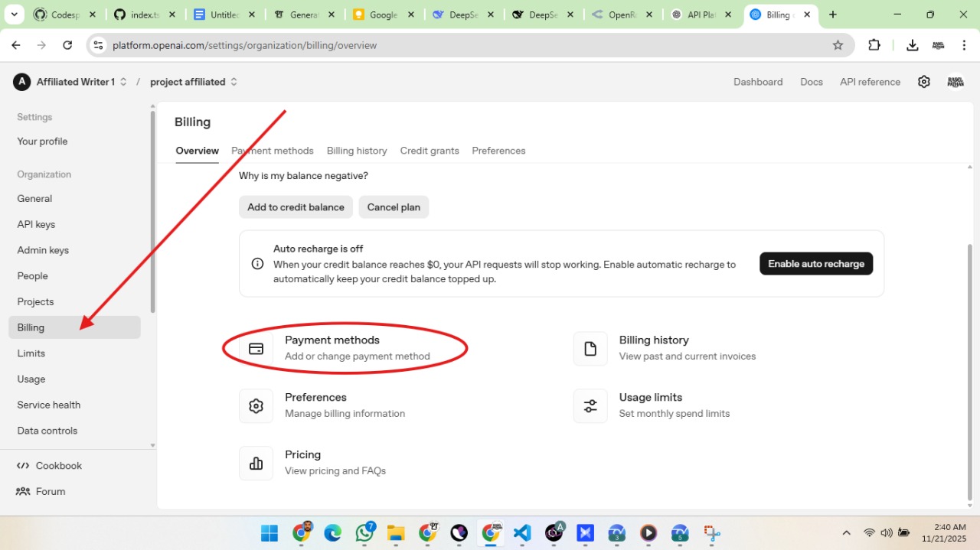Click the Auto recharge info icon

coord(258,264)
